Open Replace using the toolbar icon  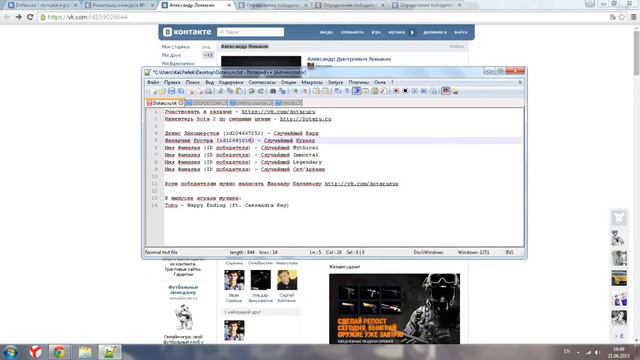coord(282,91)
